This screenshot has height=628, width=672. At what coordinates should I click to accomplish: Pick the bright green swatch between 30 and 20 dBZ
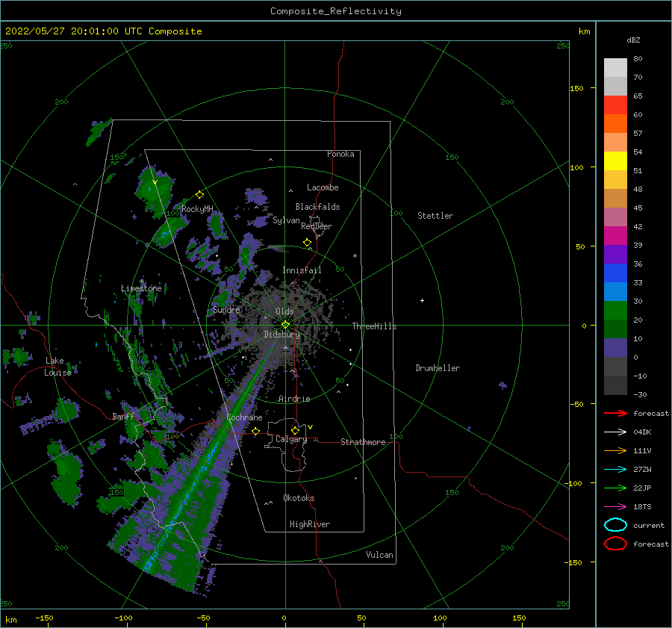(615, 311)
